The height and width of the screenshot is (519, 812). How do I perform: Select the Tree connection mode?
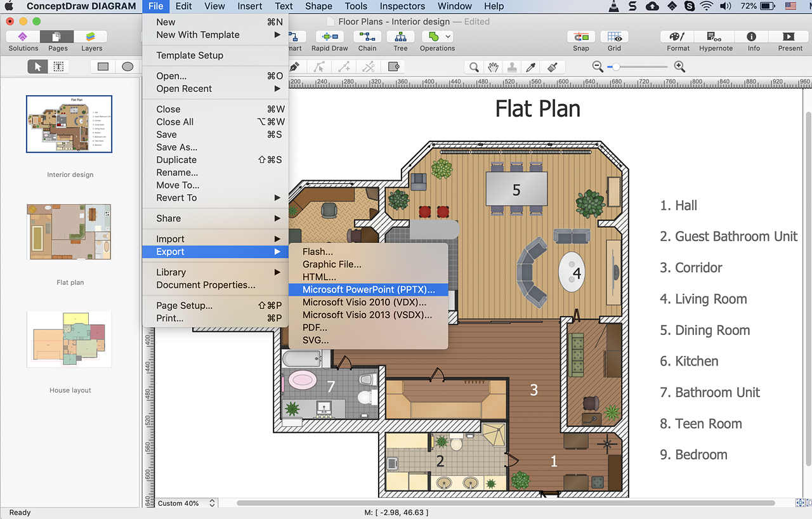[400, 37]
